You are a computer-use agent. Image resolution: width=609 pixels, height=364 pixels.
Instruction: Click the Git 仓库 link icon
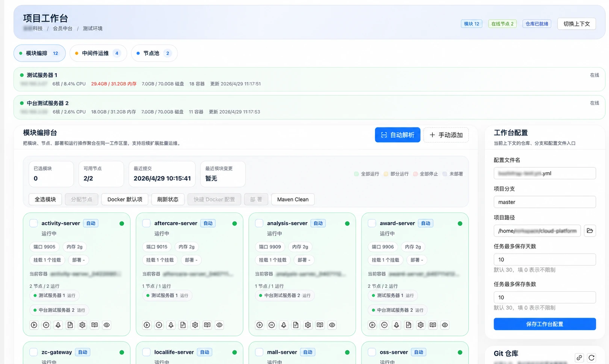click(579, 358)
